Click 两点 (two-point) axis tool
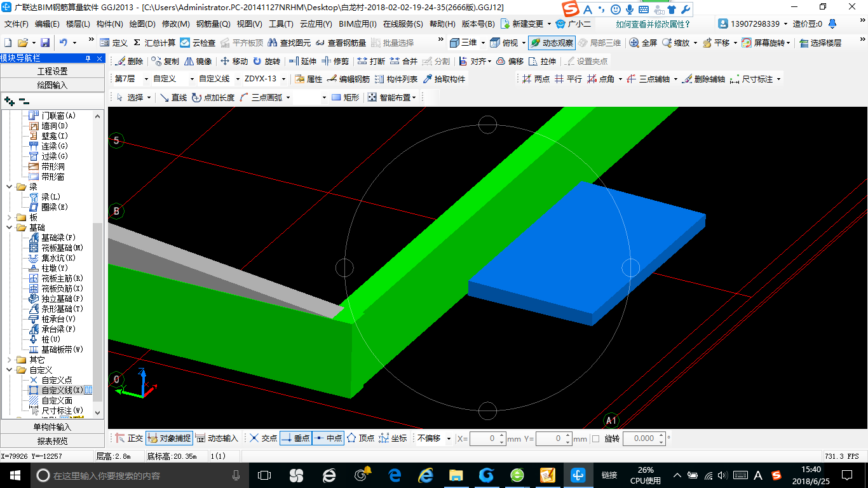868x488 pixels. [x=536, y=79]
